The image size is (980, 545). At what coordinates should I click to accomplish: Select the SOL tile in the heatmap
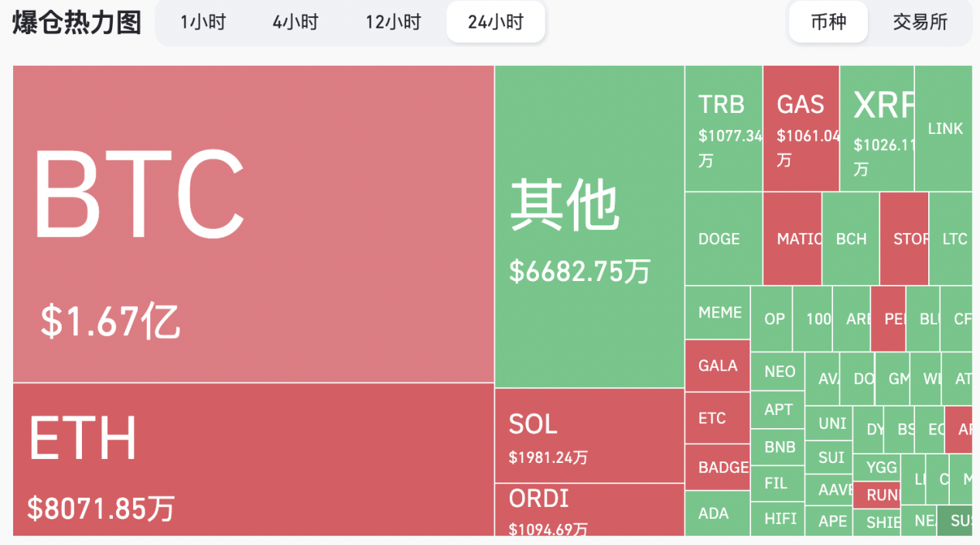coord(588,437)
